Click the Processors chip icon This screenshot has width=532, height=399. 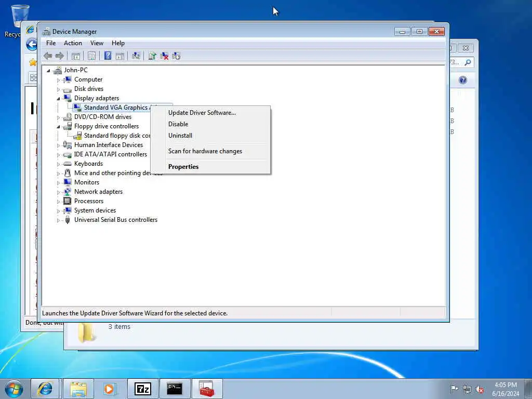click(68, 201)
